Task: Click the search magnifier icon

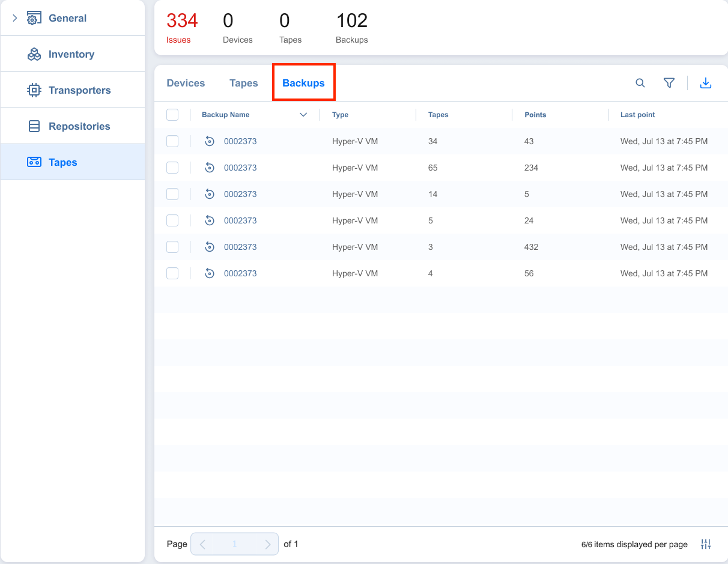Action: tap(640, 83)
